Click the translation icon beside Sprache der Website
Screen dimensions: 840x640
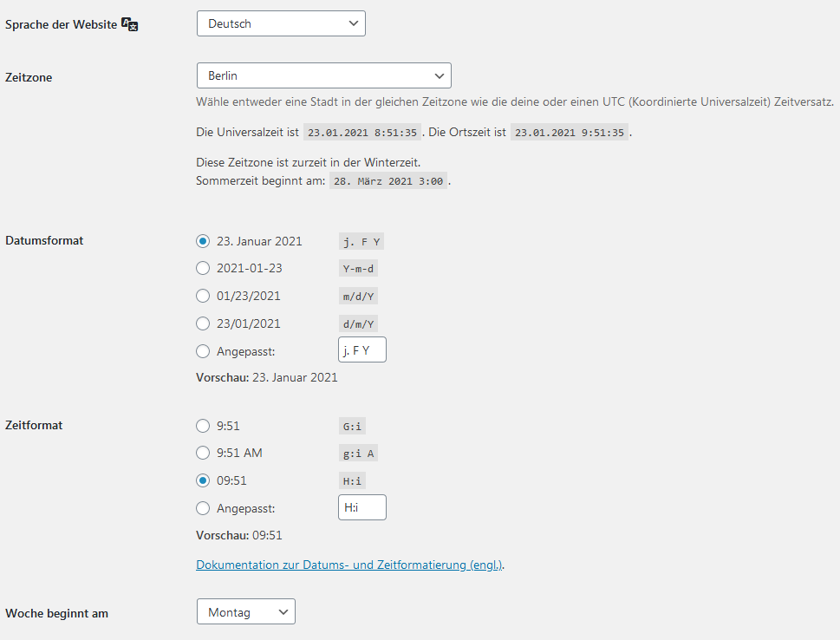(x=129, y=25)
